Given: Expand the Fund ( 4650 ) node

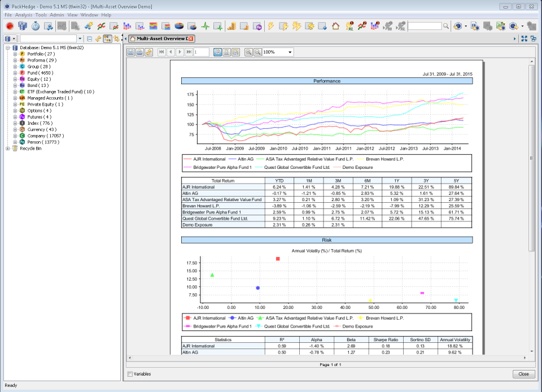Looking at the screenshot, I should [x=15, y=73].
